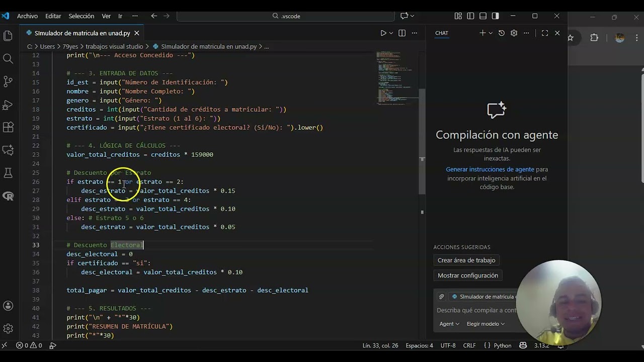Click the .vscode search command center

click(x=286, y=16)
